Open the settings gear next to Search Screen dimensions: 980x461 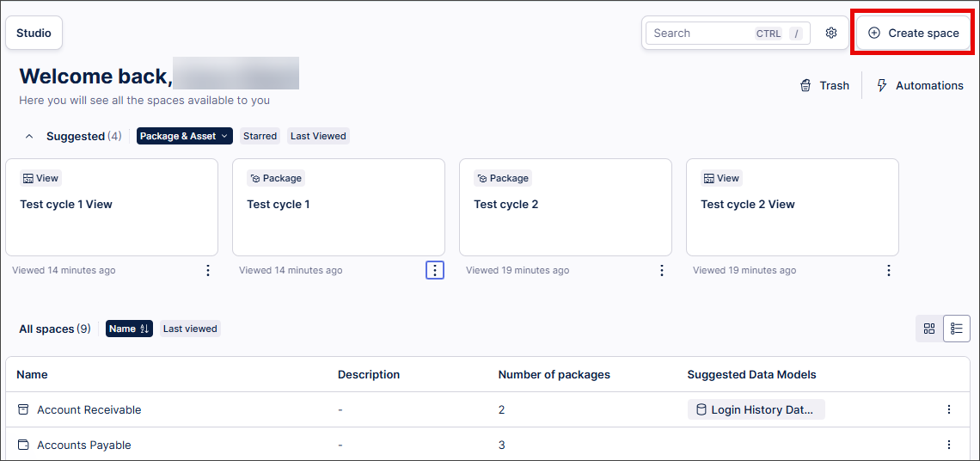pos(830,34)
